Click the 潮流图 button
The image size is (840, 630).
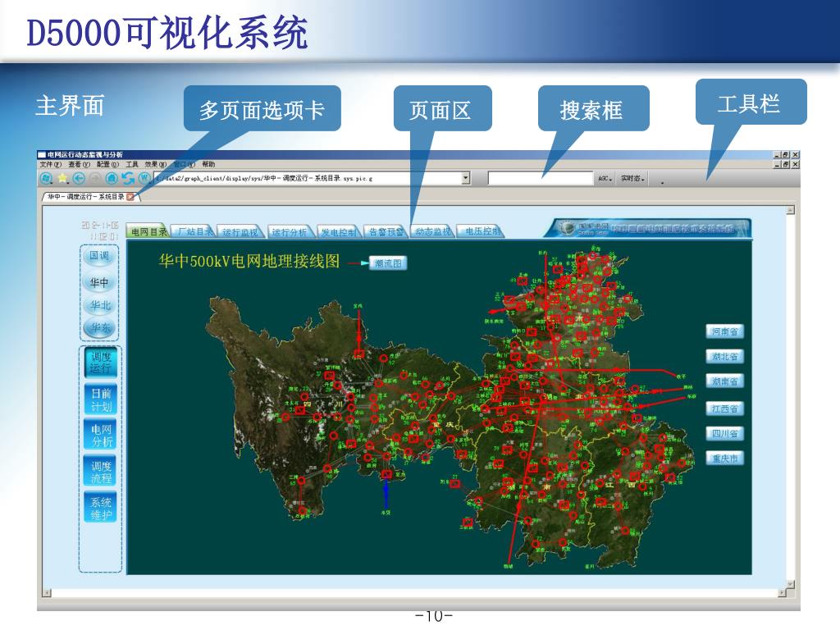click(x=388, y=263)
